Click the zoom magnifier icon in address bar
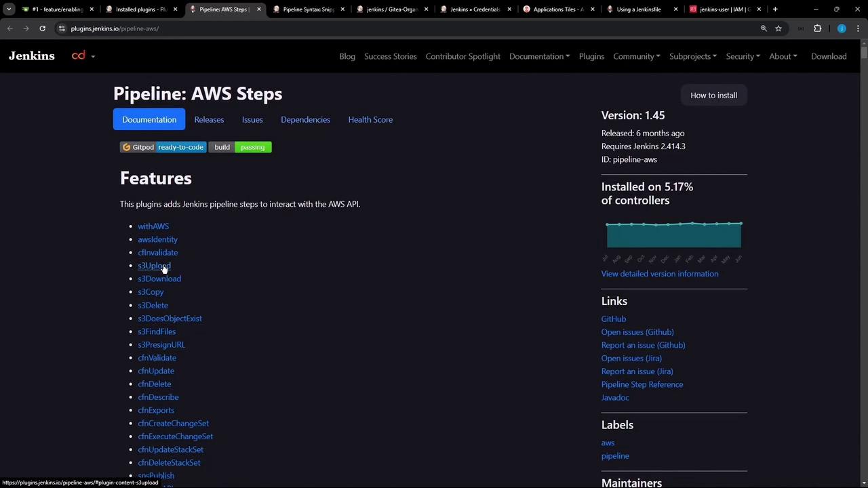This screenshot has height=488, width=868. (764, 28)
